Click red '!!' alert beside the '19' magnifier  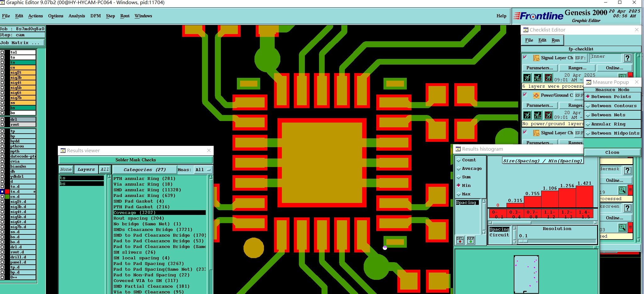(x=630, y=190)
